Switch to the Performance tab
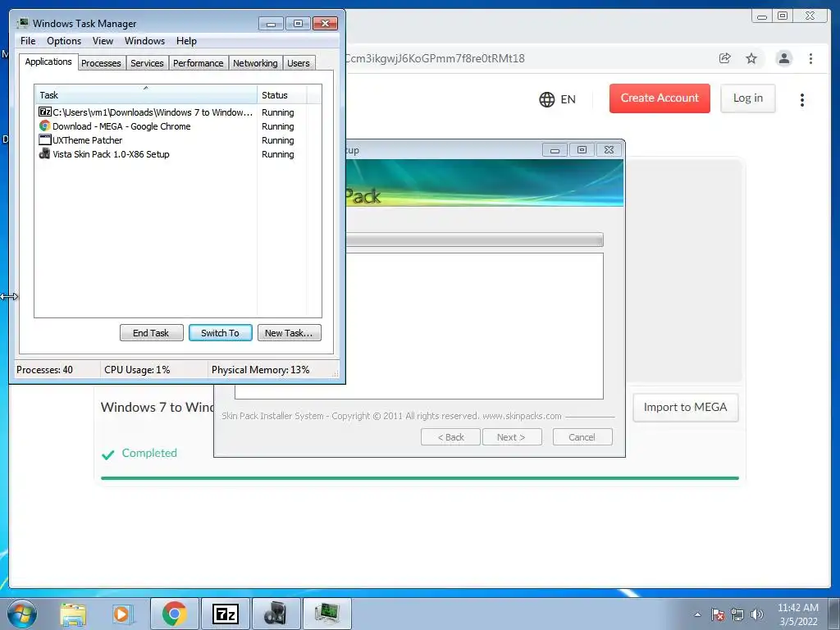This screenshot has height=630, width=840. click(199, 63)
